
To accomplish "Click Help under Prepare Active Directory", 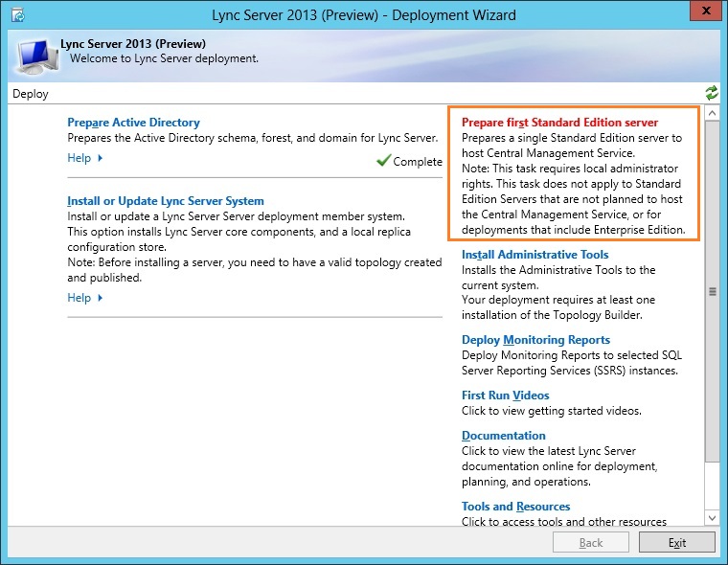I will tap(79, 158).
